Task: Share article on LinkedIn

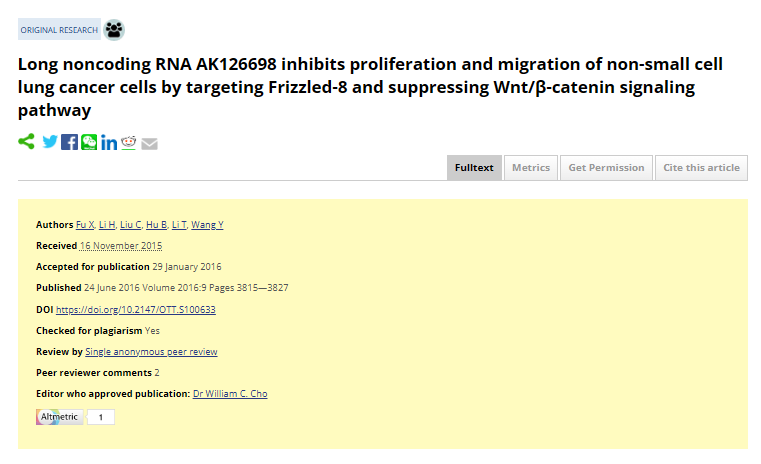Action: (109, 143)
